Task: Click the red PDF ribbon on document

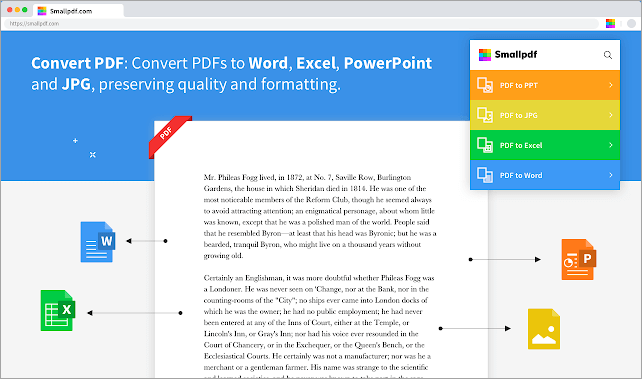Action: click(170, 137)
